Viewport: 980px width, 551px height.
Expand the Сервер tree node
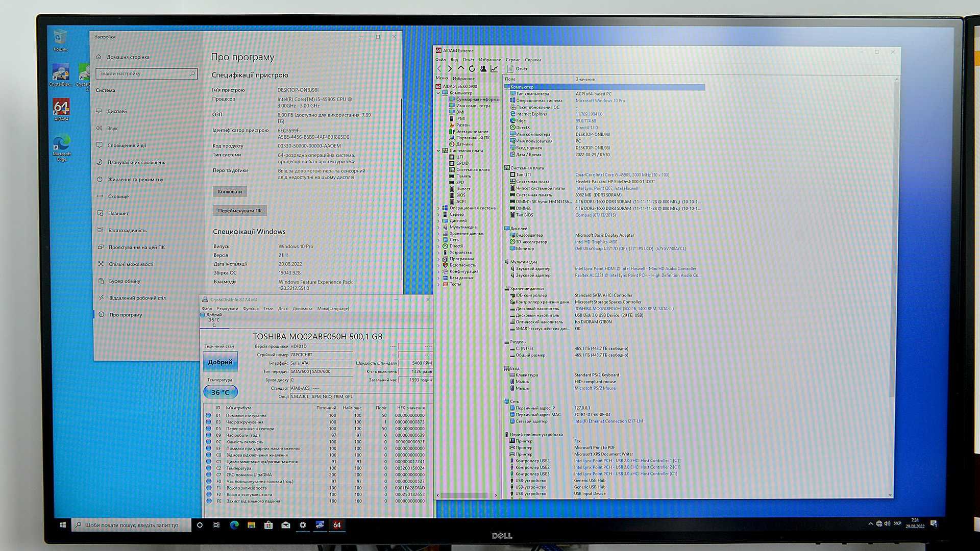click(438, 214)
